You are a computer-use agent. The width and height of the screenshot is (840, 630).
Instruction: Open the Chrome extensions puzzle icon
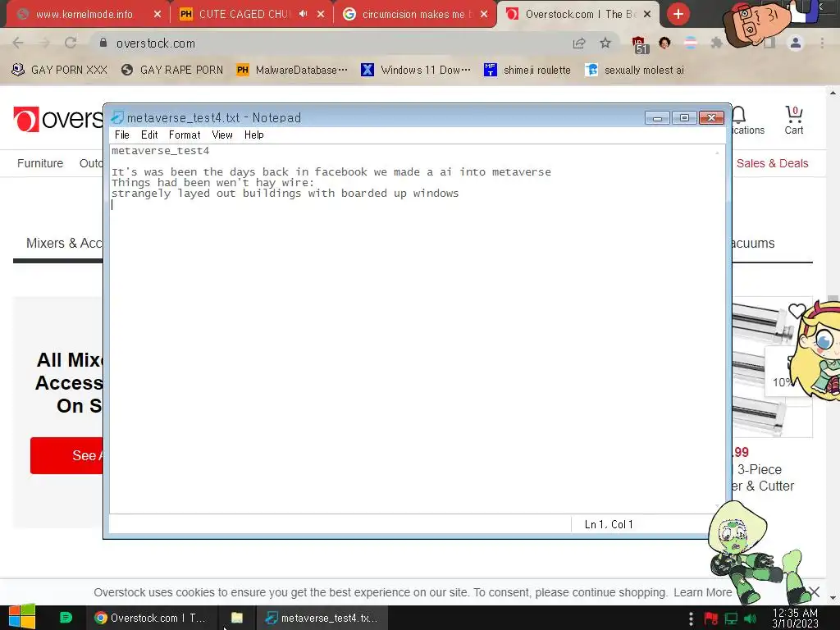(x=716, y=43)
